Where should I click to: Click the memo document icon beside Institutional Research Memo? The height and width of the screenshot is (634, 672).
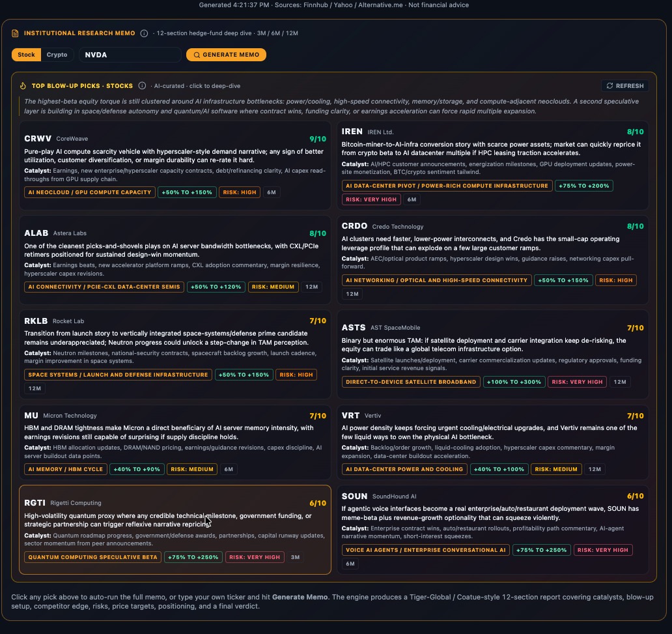coord(15,33)
